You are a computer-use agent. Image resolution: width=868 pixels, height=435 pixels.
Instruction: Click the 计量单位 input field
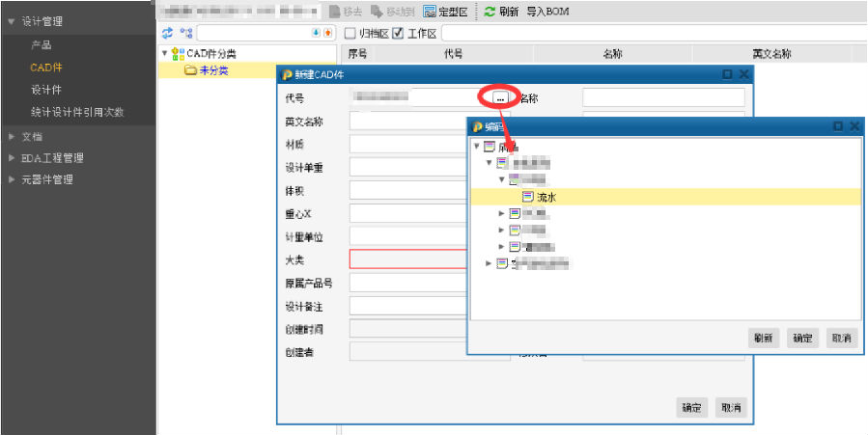(408, 236)
